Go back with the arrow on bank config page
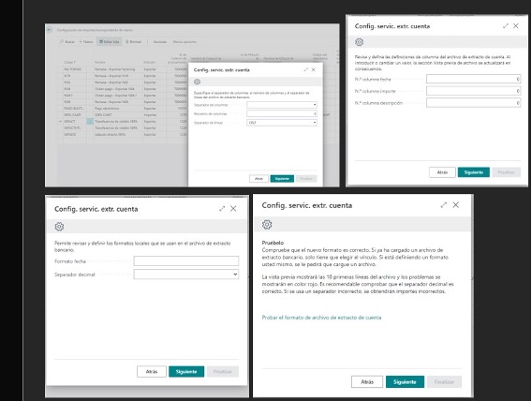Viewport: 532px width, 401px height. 50,30
